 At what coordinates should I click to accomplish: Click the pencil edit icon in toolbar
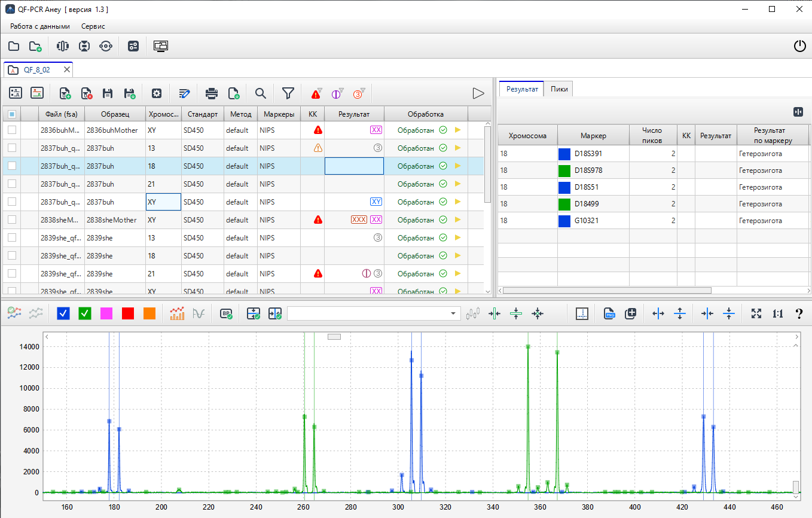tap(184, 93)
